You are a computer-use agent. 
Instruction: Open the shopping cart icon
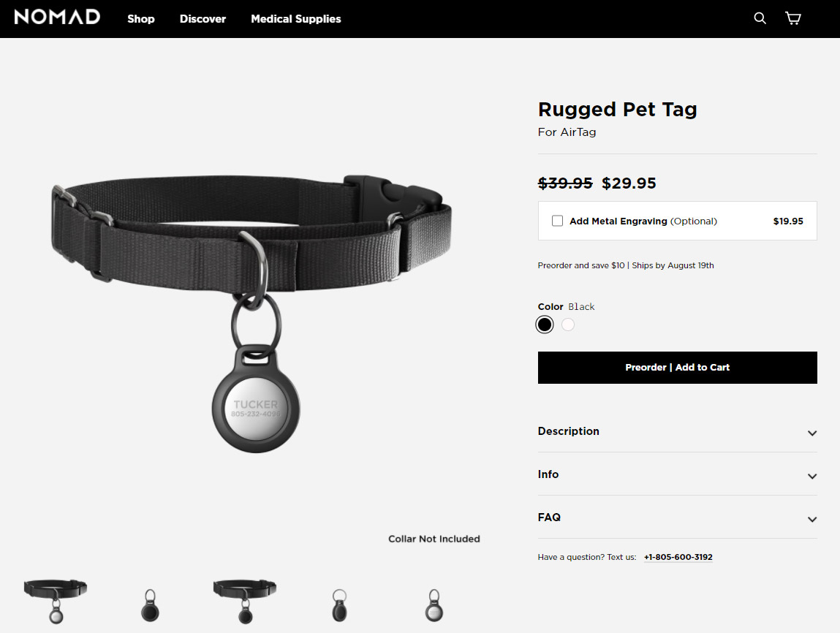(793, 18)
